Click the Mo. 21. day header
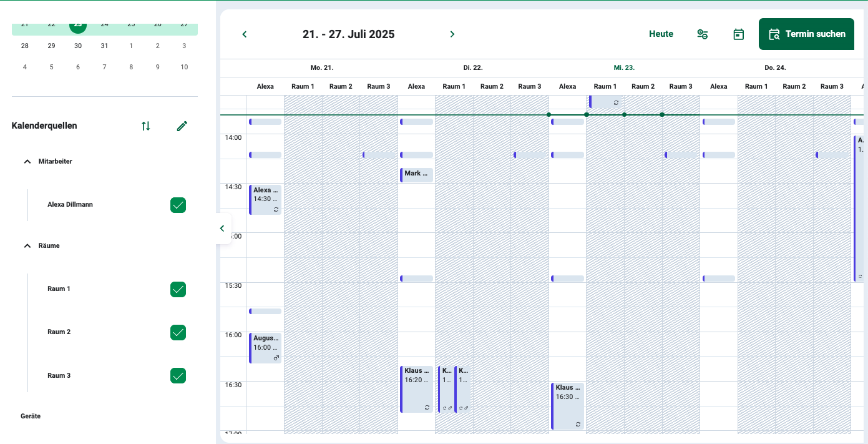 click(x=322, y=67)
